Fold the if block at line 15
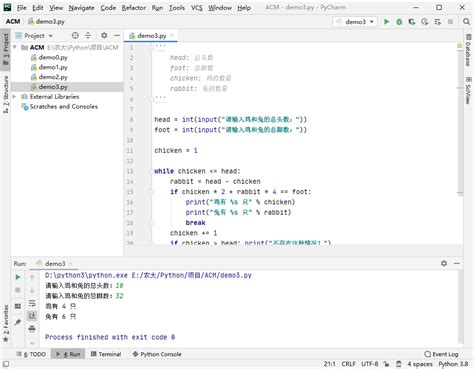Viewport: 474px width, 369px height. [x=151, y=192]
